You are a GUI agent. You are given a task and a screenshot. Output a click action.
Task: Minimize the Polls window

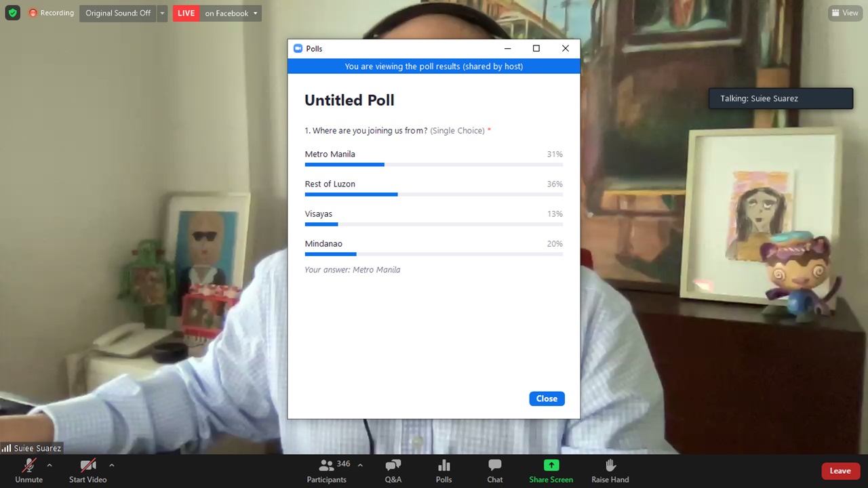tap(507, 49)
